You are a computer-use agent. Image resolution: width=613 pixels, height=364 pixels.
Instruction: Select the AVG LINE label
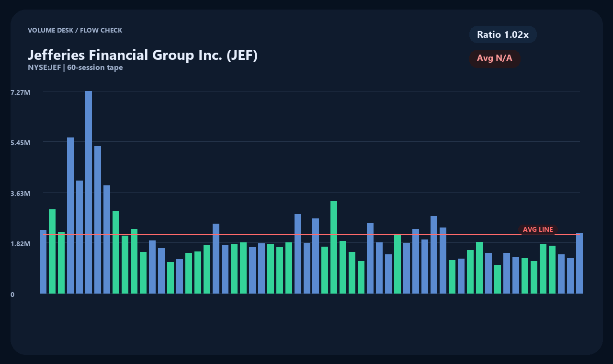(538, 230)
